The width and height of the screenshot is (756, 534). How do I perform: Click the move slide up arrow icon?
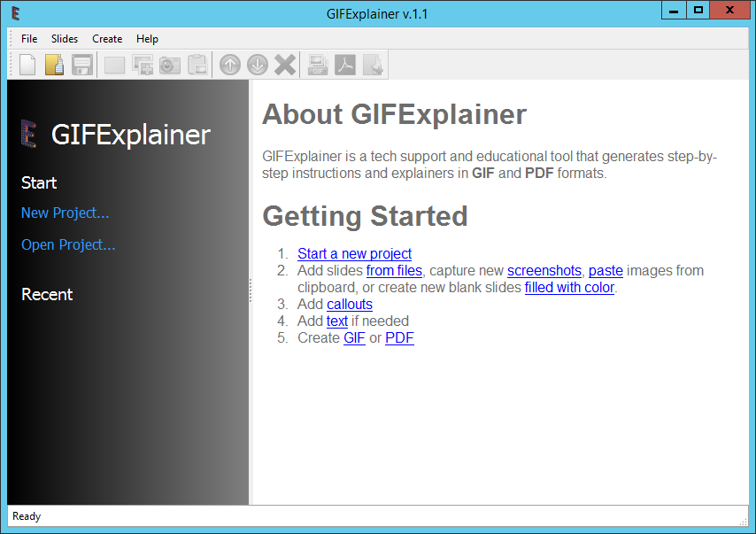pyautogui.click(x=230, y=65)
